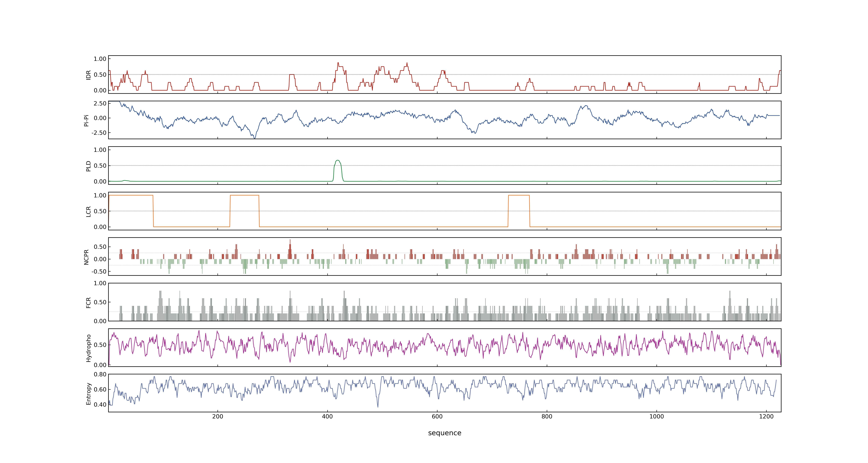Click the LCR plateau near position 750
868x463 pixels.
click(x=519, y=195)
